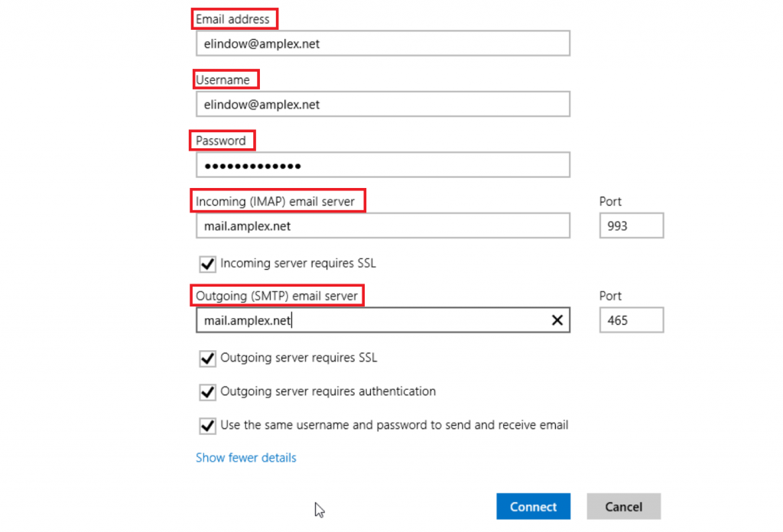Place cursor in the Outgoing SMTP server field
The image size is (783, 532).
coord(367,320)
